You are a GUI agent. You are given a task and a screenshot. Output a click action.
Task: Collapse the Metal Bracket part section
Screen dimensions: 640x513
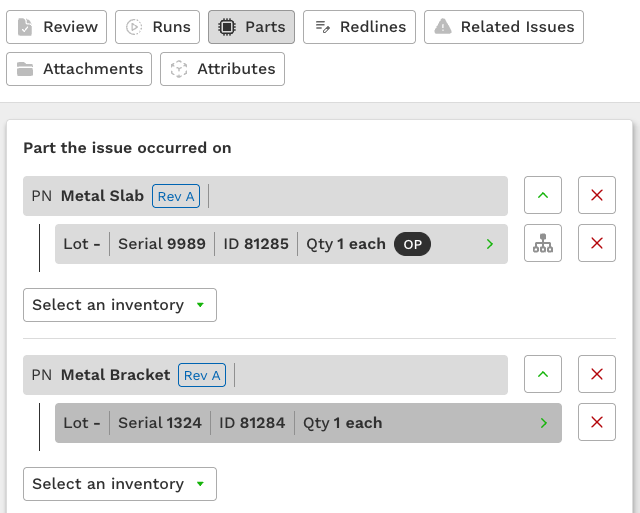click(x=543, y=374)
